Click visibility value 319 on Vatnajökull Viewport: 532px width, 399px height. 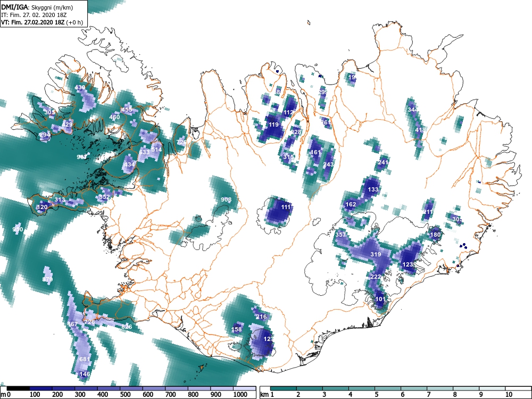click(376, 254)
